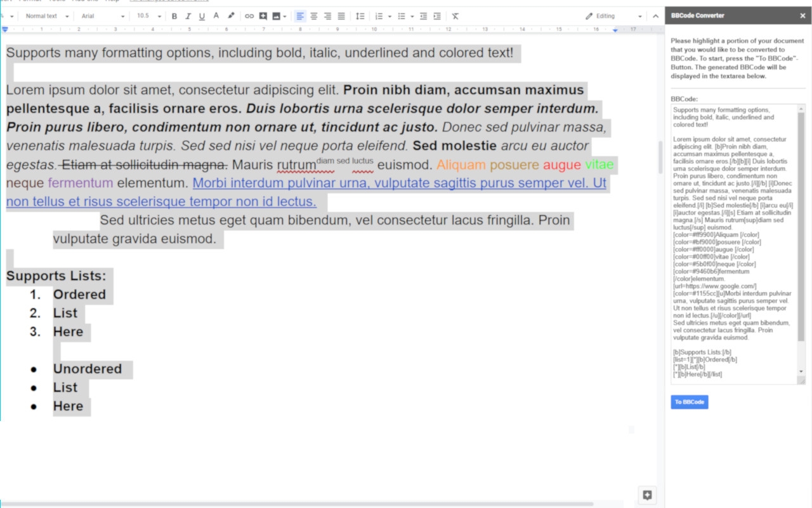Select center text alignment
This screenshot has height=508, width=812.
pos(314,16)
